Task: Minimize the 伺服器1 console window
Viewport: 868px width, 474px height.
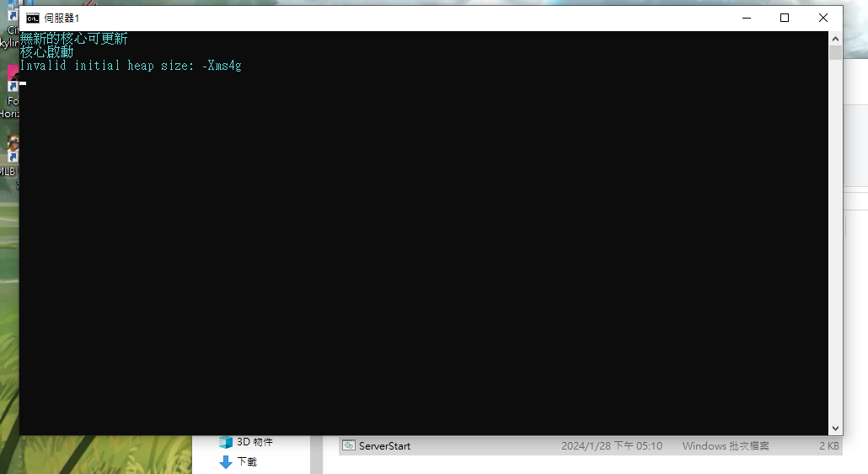Action: pos(746,19)
